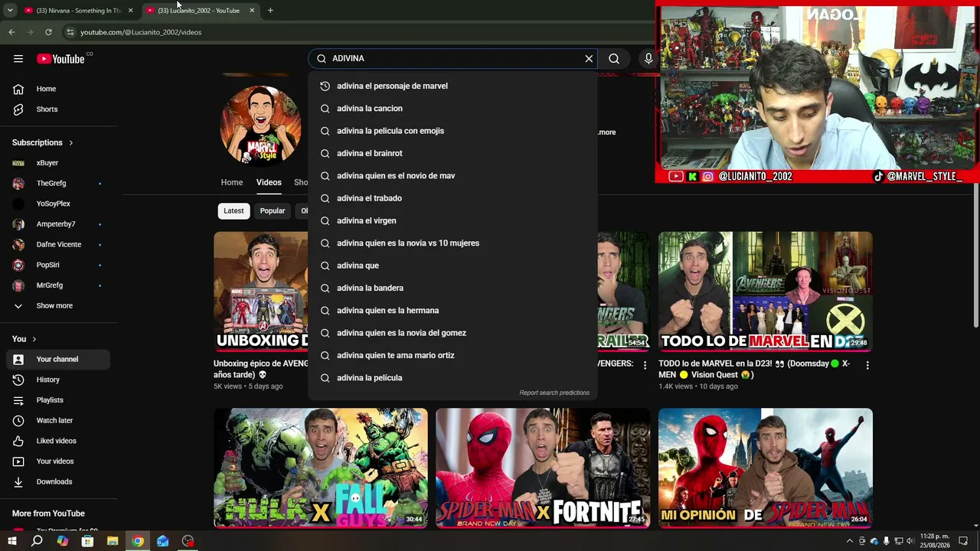This screenshot has height=551, width=980.
Task: Open a new browser tab with plus
Action: click(270, 10)
